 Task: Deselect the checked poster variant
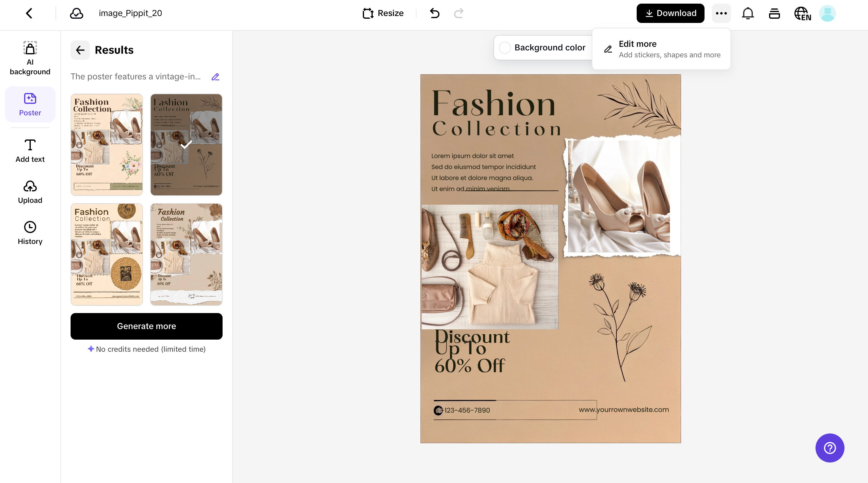click(186, 145)
